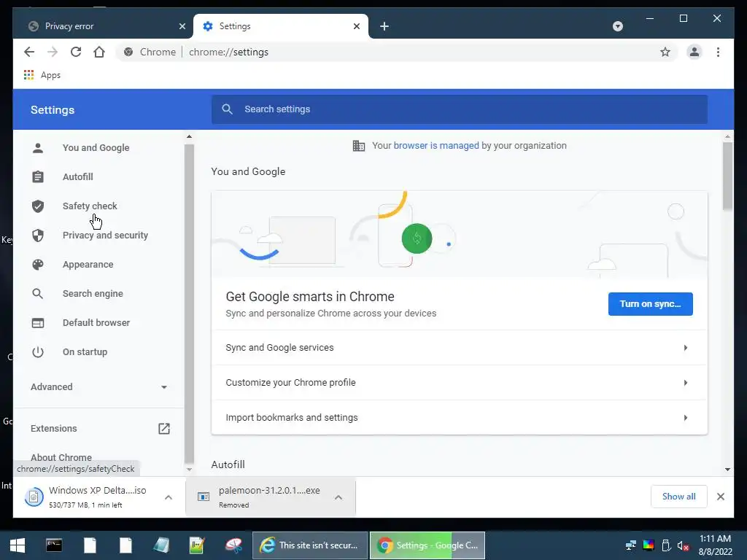Screen dimensions: 747x560
Task: Open Command Prompt from taskbar
Action: 54,545
